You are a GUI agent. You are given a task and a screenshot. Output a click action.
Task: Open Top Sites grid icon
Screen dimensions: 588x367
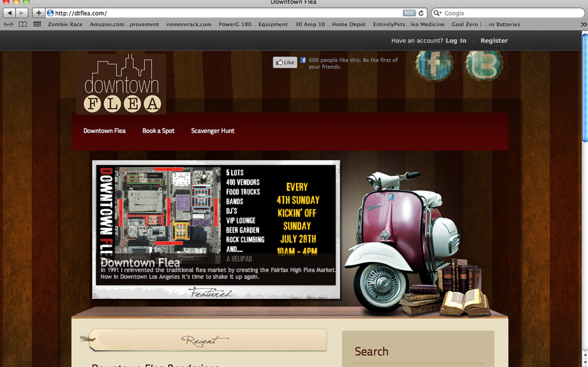click(37, 24)
